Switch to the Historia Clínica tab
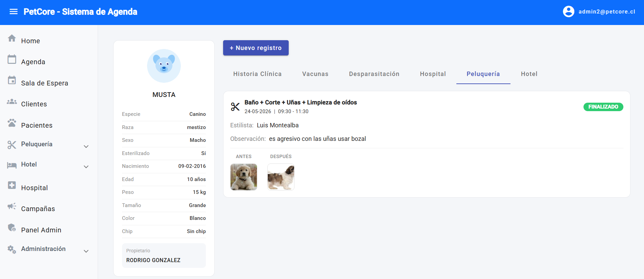Viewport: 644px width, 279px height. (257, 74)
